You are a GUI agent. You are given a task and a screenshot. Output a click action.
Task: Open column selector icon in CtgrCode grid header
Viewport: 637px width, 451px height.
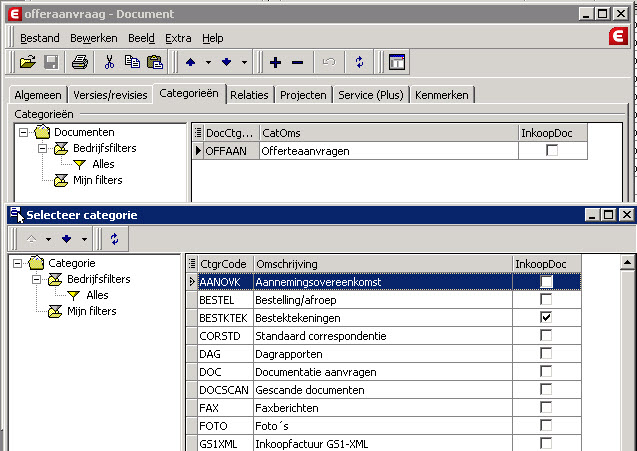(x=192, y=264)
